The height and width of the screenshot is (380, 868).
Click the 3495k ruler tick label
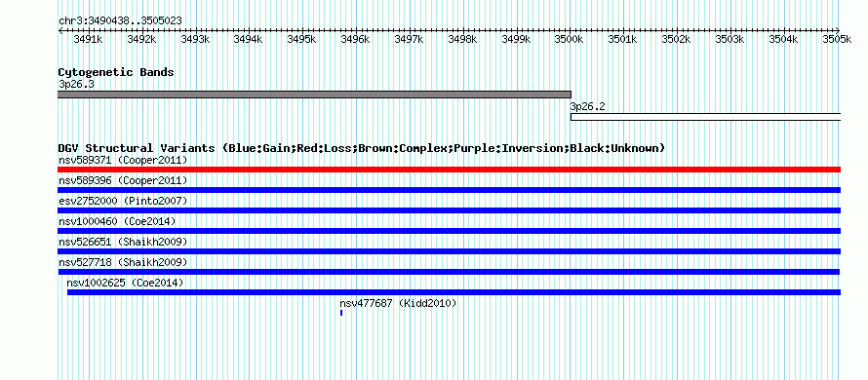pyautogui.click(x=302, y=39)
